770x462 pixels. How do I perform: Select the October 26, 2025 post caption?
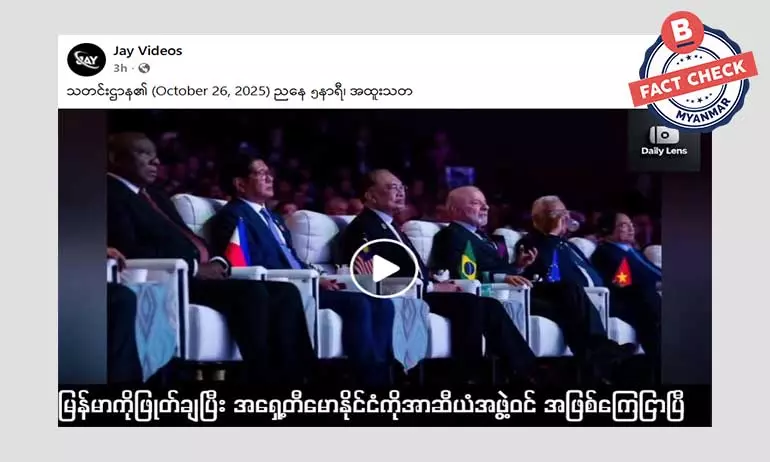[239, 92]
